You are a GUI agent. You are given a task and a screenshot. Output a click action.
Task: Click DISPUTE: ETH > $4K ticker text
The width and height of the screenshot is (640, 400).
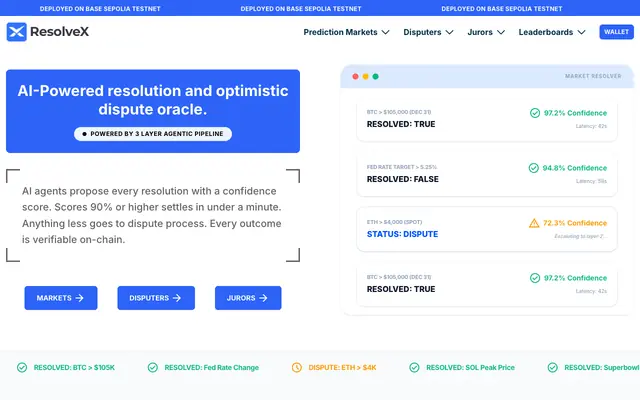pyautogui.click(x=342, y=367)
